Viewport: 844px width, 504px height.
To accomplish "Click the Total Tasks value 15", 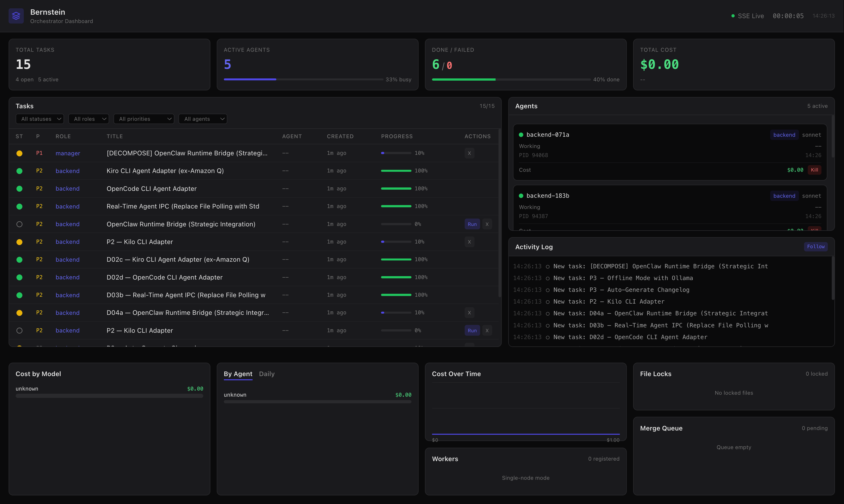I will [x=23, y=64].
